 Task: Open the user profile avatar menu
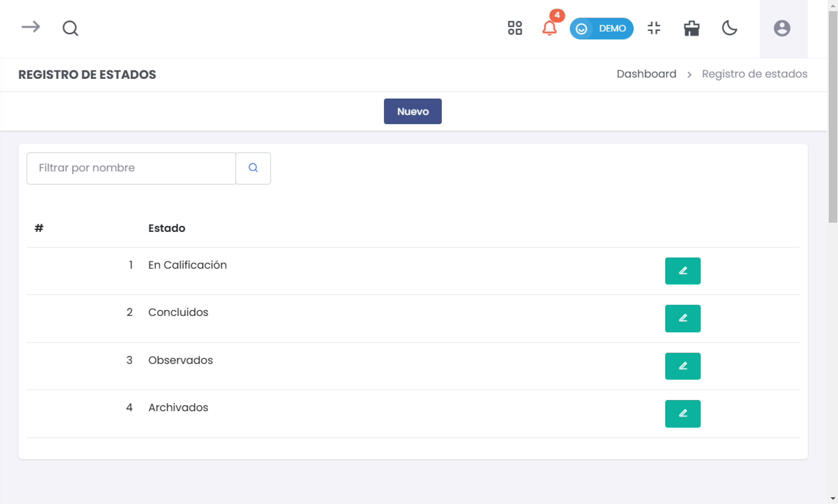point(782,28)
